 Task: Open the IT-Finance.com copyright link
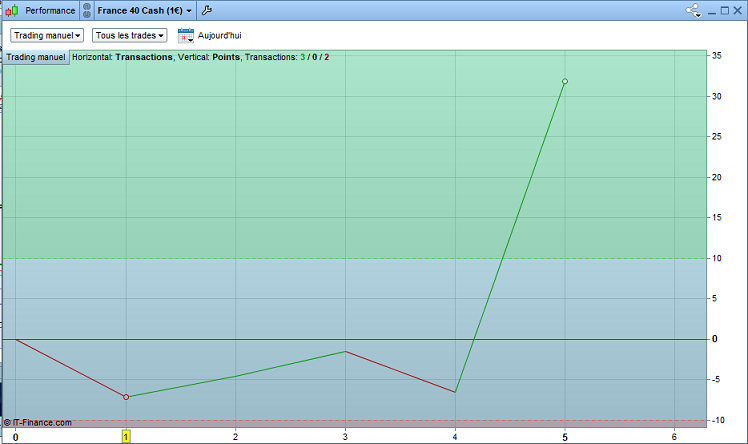pyautogui.click(x=38, y=423)
